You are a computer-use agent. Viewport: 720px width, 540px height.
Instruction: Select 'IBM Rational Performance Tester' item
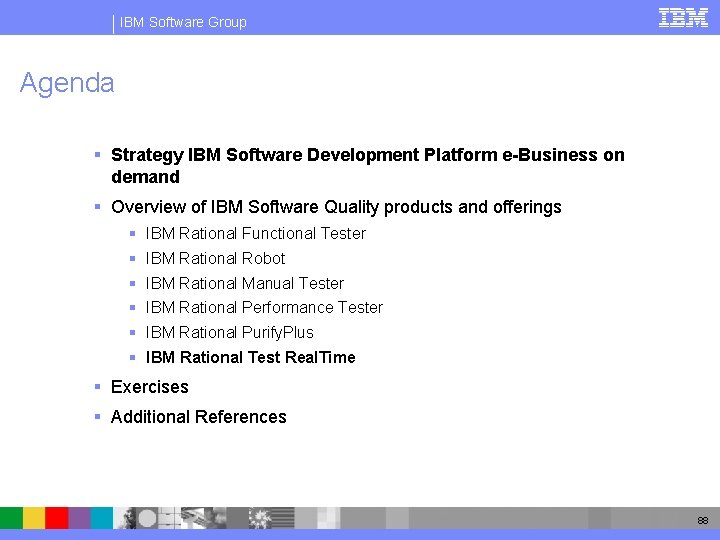(264, 307)
